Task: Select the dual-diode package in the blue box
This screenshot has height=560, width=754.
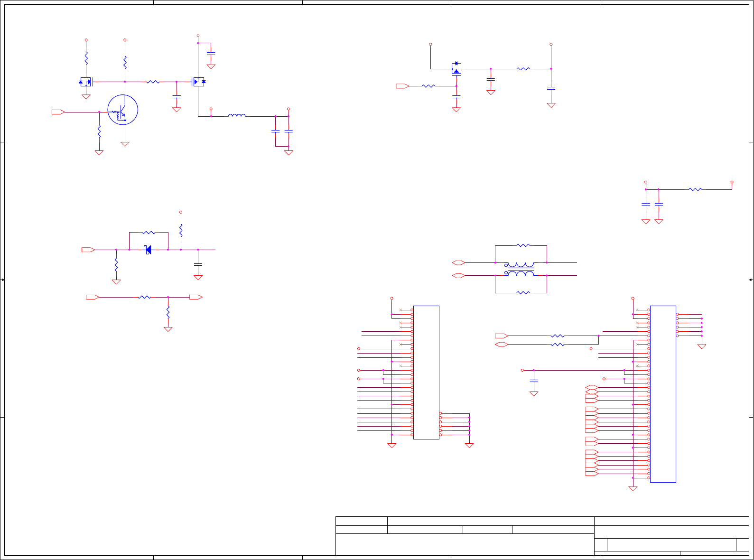Action: tap(456, 68)
